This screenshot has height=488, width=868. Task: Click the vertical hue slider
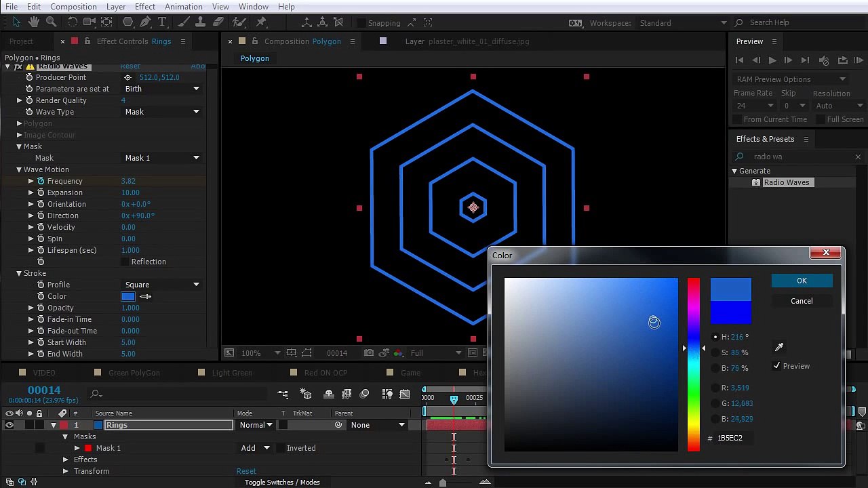pyautogui.click(x=693, y=364)
